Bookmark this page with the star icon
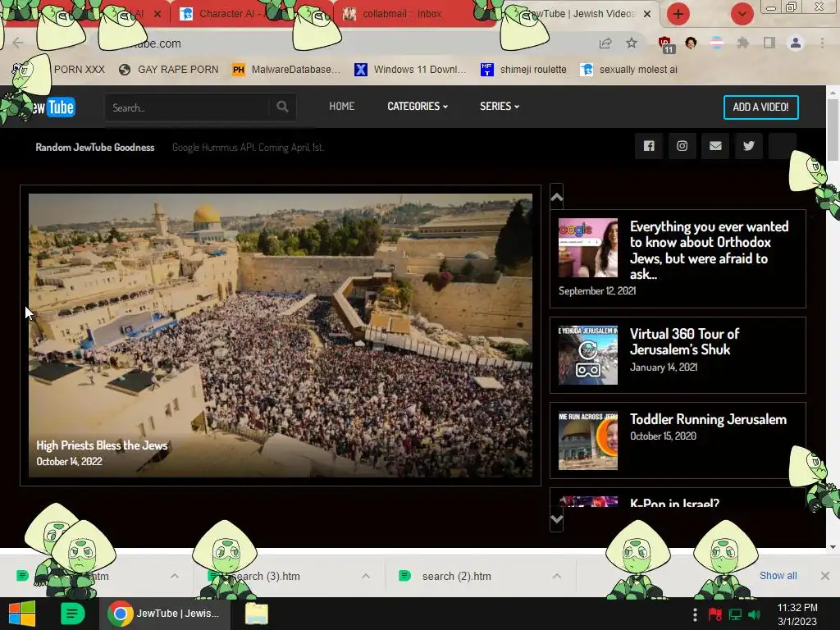This screenshot has height=630, width=840. point(632,43)
